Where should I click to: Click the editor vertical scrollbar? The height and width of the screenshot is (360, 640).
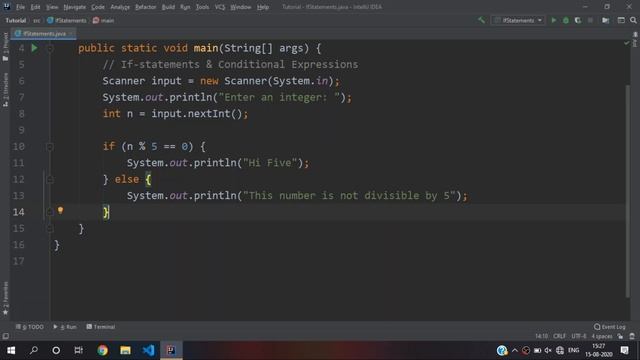628,192
